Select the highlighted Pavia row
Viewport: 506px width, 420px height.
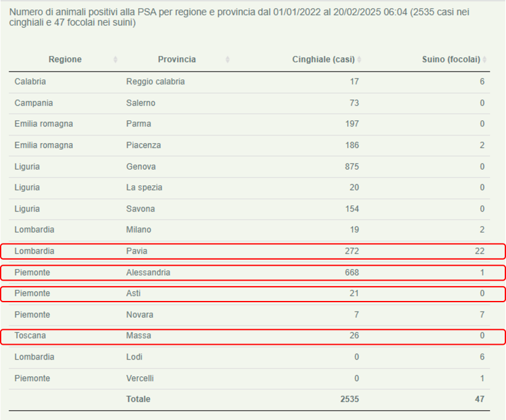(x=253, y=251)
